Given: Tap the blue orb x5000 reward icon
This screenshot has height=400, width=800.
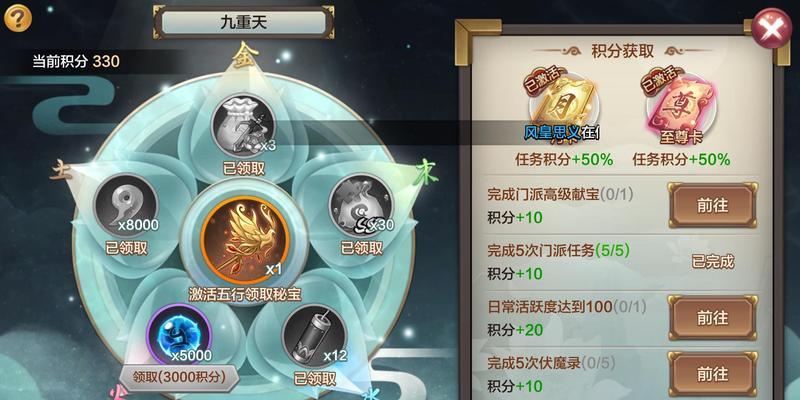Looking at the screenshot, I should 179,335.
